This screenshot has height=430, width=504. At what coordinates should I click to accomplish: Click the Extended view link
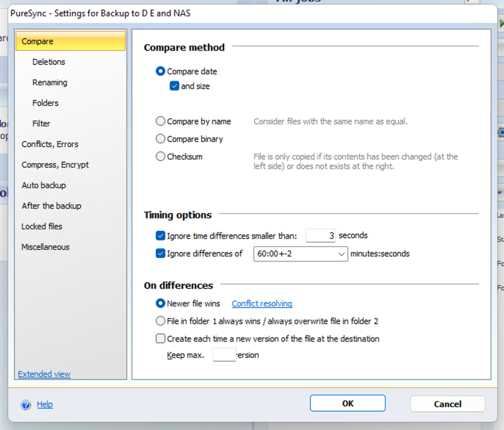click(x=44, y=374)
